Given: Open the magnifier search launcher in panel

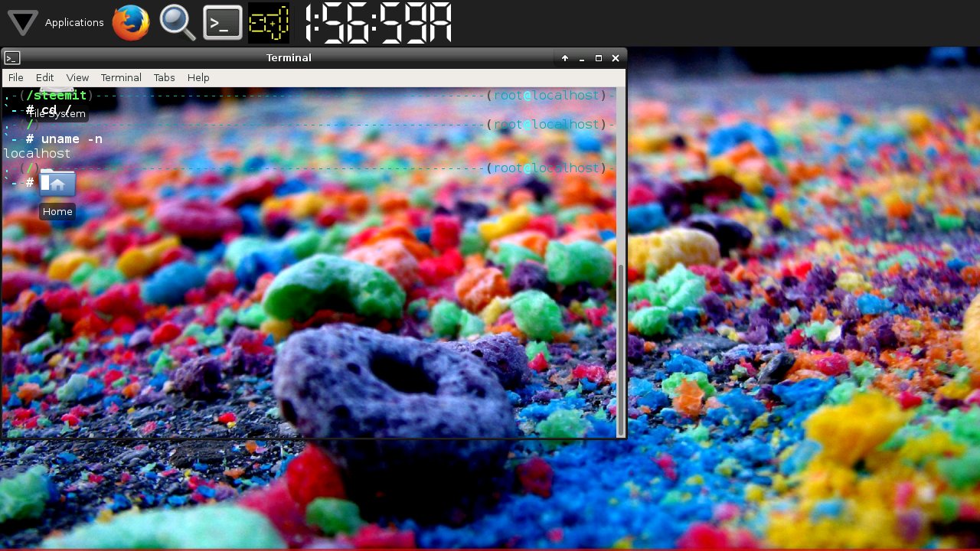Looking at the screenshot, I should coord(177,23).
